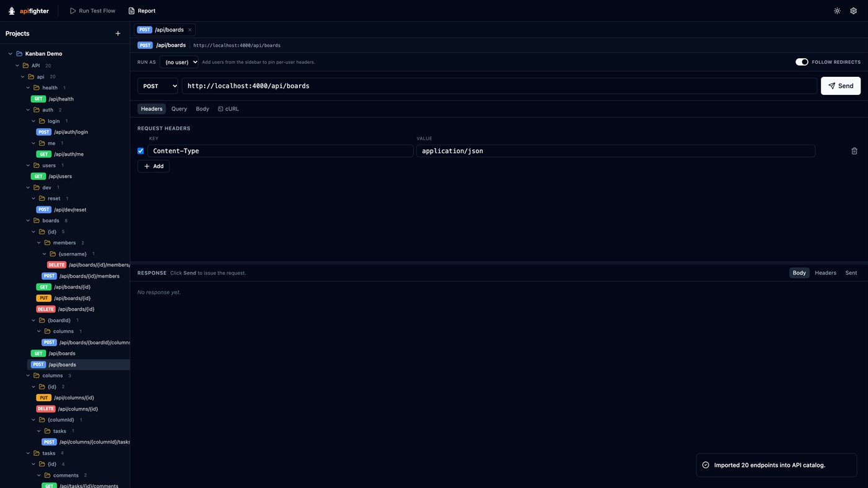Open settings via gear icon

[853, 11]
